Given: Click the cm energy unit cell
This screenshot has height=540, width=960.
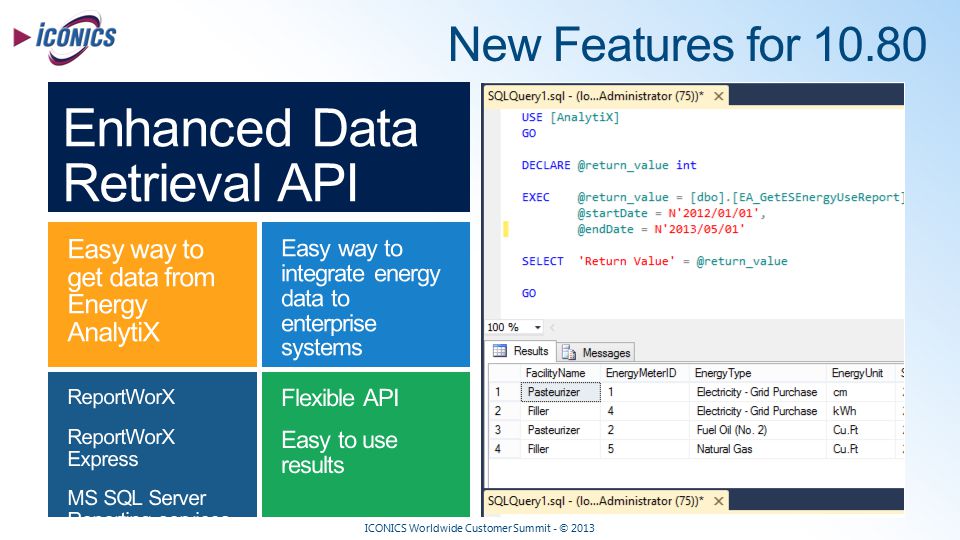Looking at the screenshot, I should [861, 392].
